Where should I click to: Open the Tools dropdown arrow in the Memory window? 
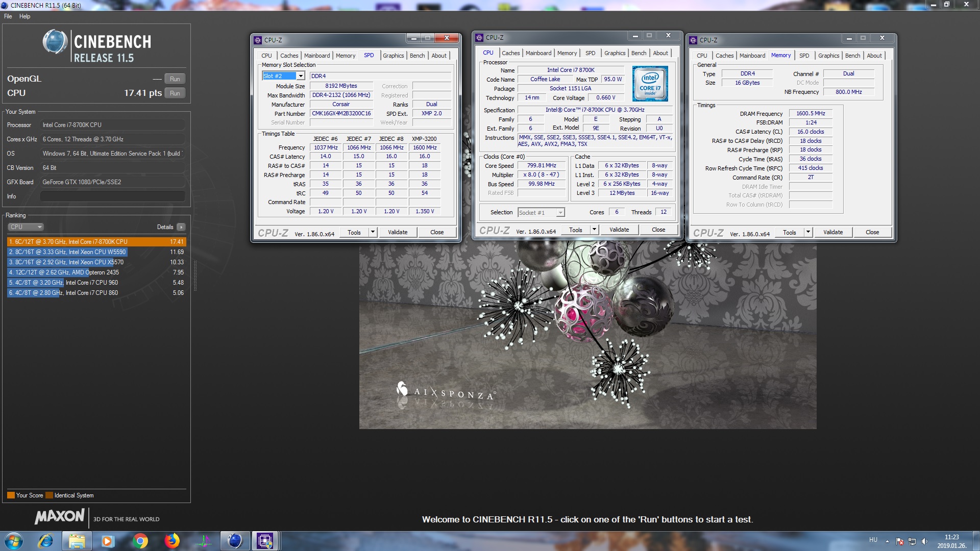click(808, 233)
